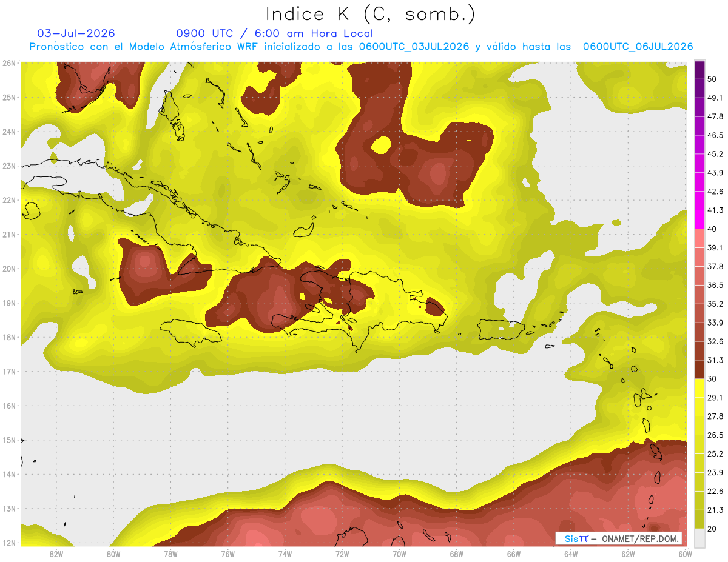Click the latitude label '12N'
Viewport: 728px width, 562px height.
[x=8, y=543]
